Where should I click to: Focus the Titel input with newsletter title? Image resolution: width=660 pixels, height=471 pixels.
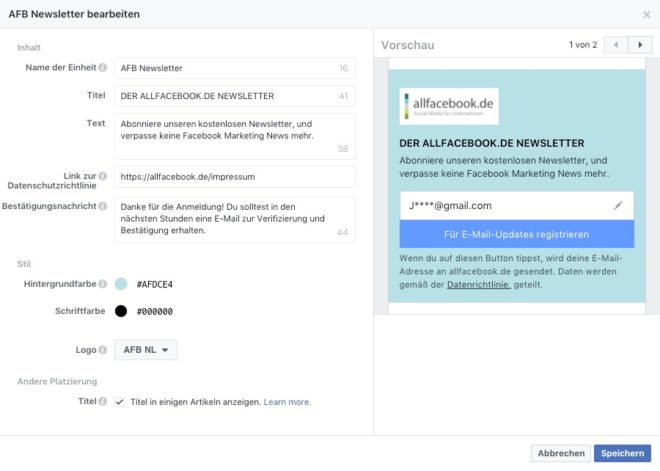[234, 96]
